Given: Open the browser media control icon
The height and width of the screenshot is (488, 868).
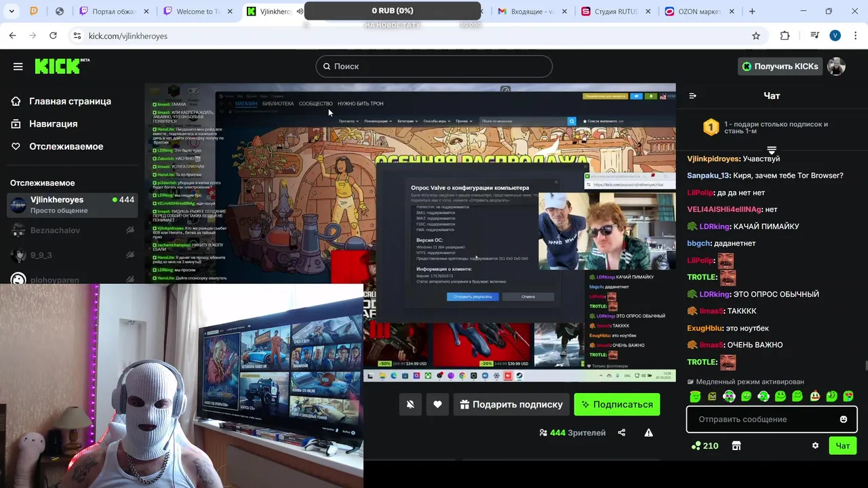Looking at the screenshot, I should (x=815, y=36).
